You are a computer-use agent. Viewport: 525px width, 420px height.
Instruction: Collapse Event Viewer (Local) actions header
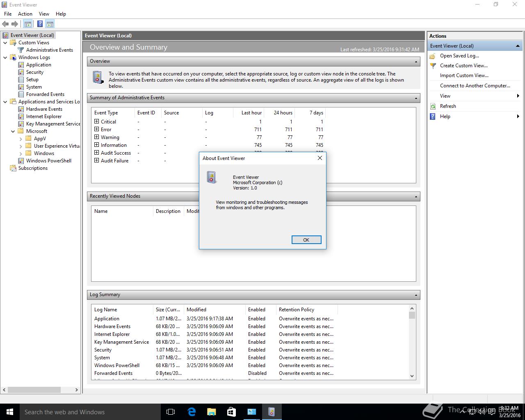[518, 46]
